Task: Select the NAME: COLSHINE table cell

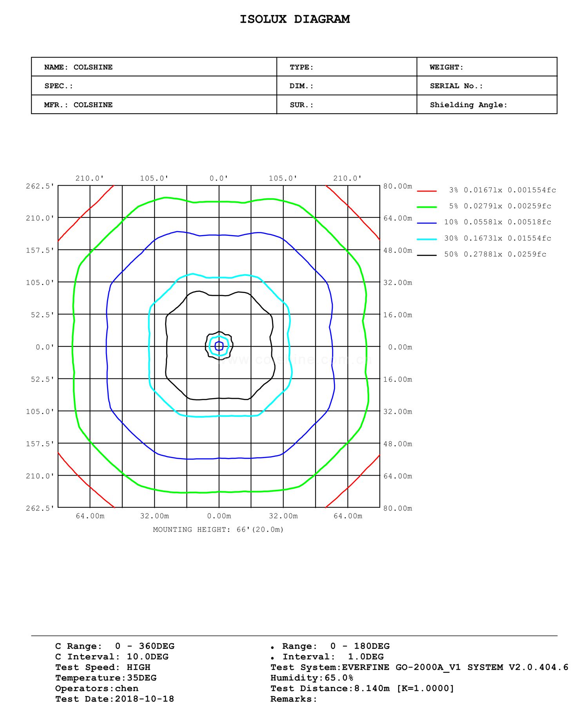Action: [x=154, y=67]
